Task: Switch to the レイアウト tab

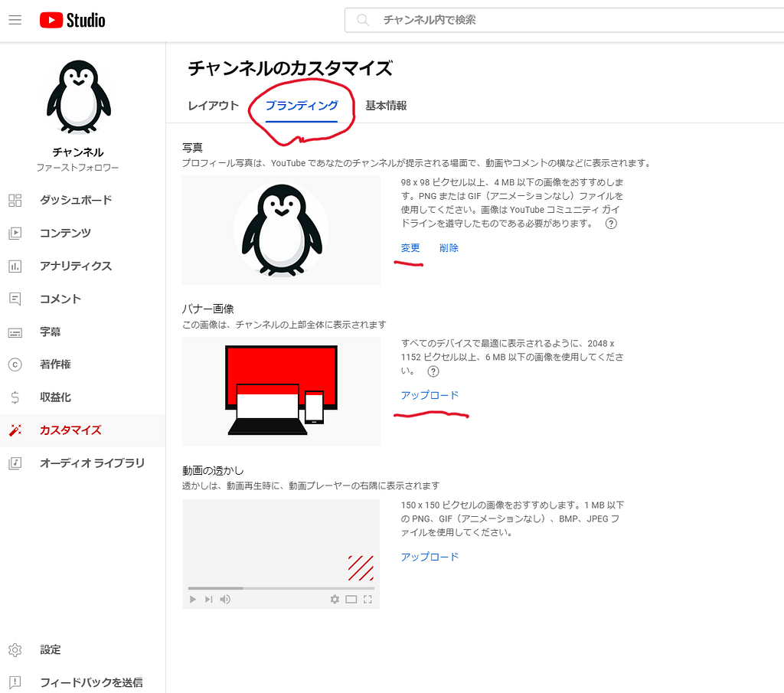Action: click(x=214, y=106)
